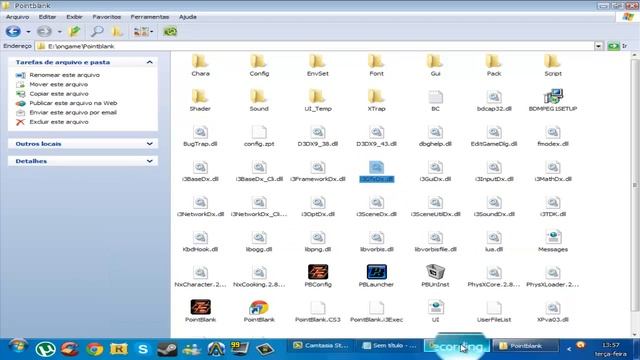Viewport: 640px width, 360px height.
Task: Select the XTrap folder
Action: (376, 101)
